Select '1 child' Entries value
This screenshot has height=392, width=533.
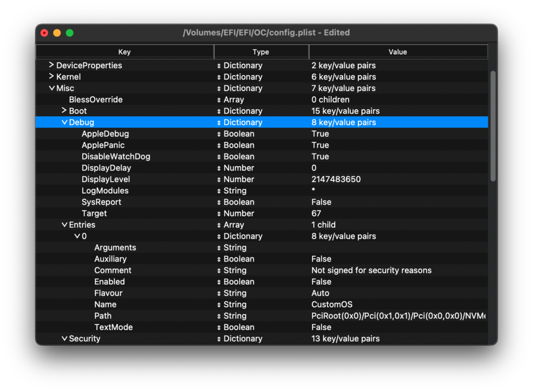point(323,225)
